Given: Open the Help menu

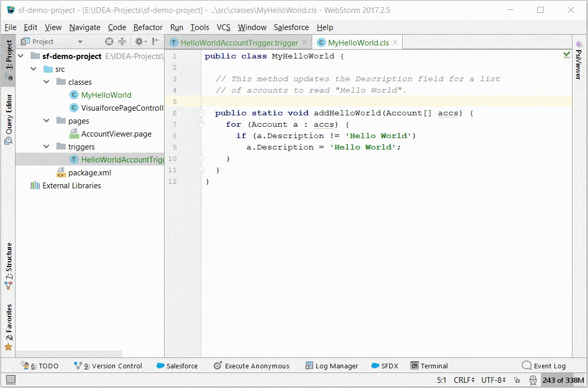Looking at the screenshot, I should click(x=325, y=27).
